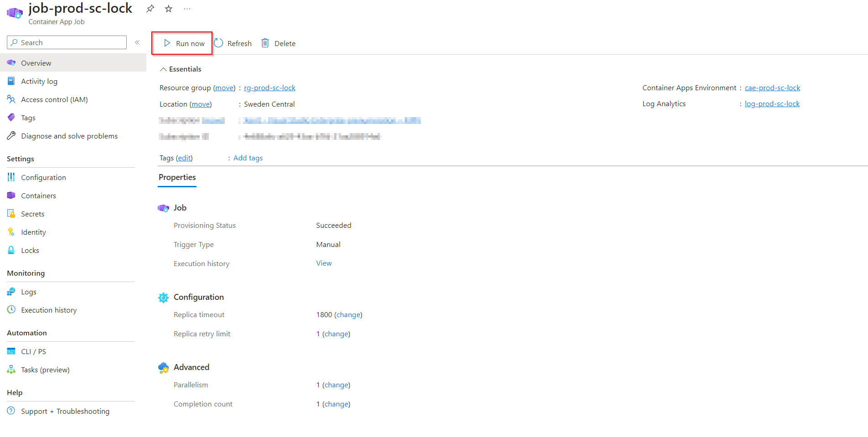
Task: Click the Manual trigger type value
Action: tap(328, 244)
